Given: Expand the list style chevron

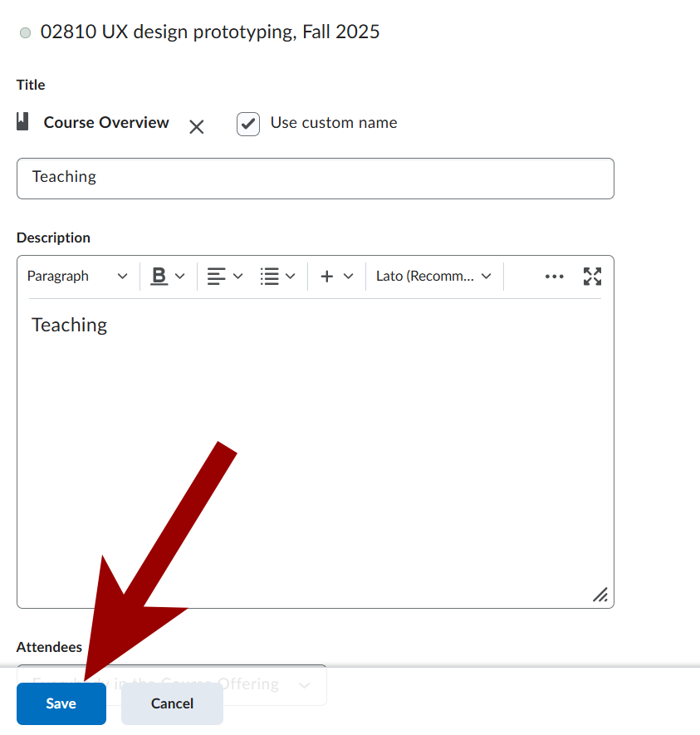Looking at the screenshot, I should click(x=291, y=277).
